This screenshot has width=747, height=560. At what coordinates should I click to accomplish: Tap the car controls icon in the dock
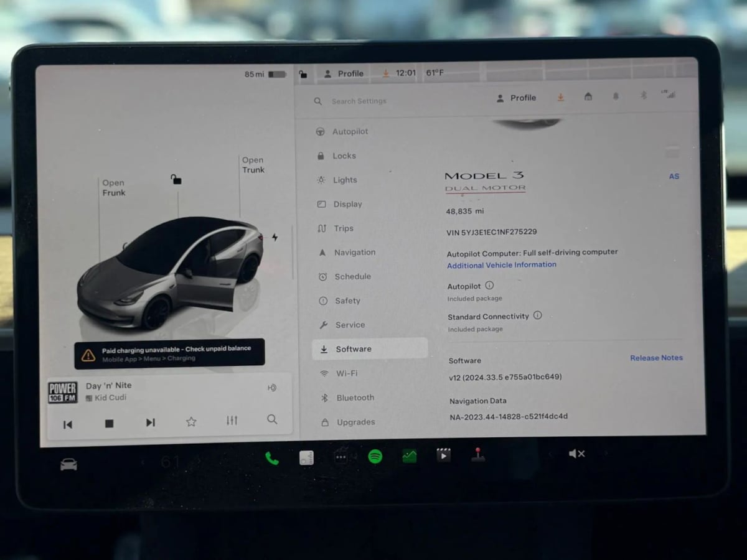(68, 464)
